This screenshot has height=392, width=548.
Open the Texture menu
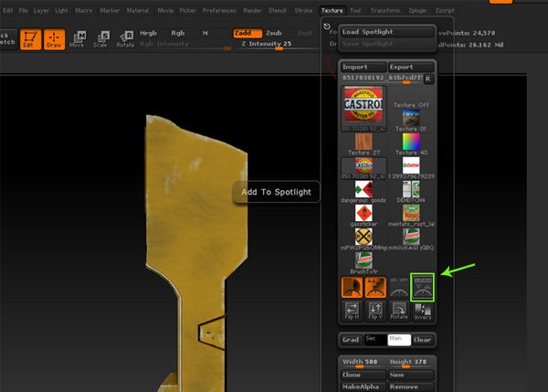tap(332, 10)
